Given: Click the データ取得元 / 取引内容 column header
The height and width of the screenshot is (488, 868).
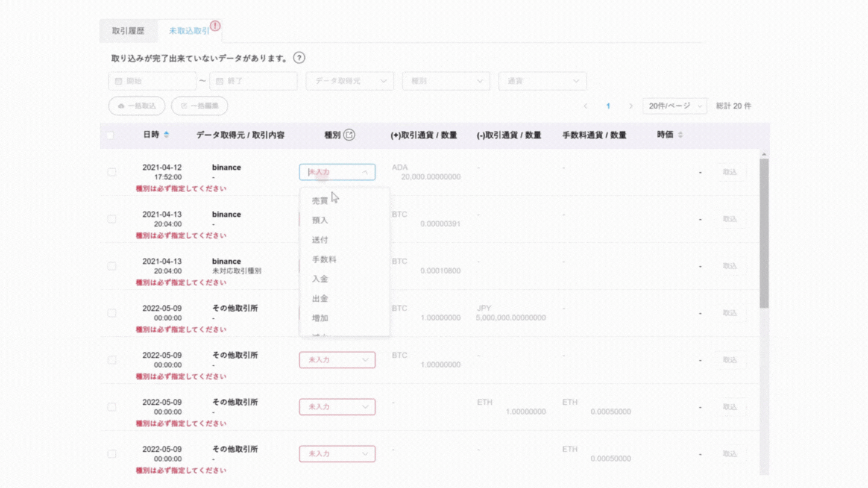Looking at the screenshot, I should tap(241, 136).
